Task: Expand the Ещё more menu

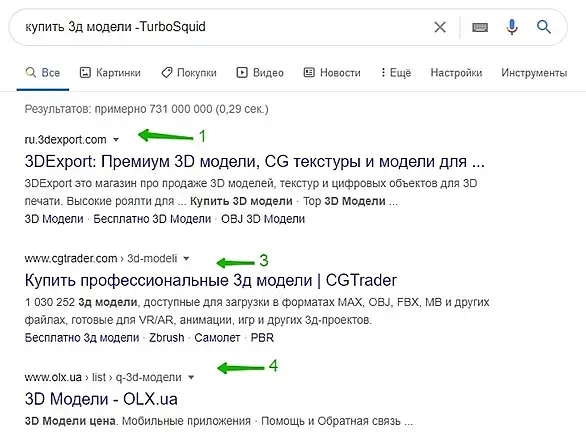Action: click(396, 73)
